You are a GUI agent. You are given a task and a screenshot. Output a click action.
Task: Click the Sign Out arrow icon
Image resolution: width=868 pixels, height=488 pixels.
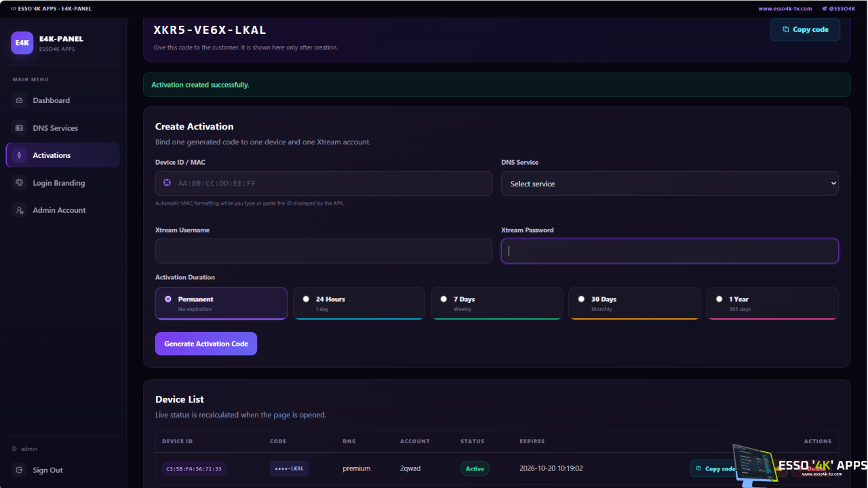pos(19,470)
